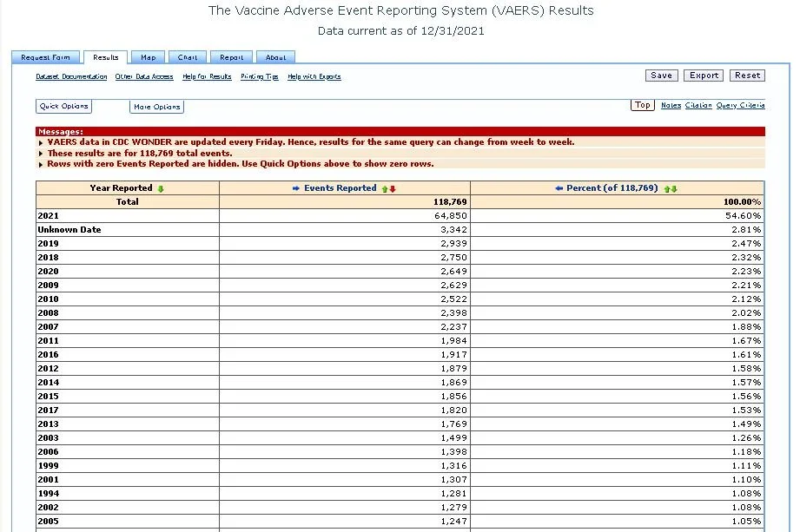
Task: Click the 2011 year row label
Action: (x=48, y=341)
